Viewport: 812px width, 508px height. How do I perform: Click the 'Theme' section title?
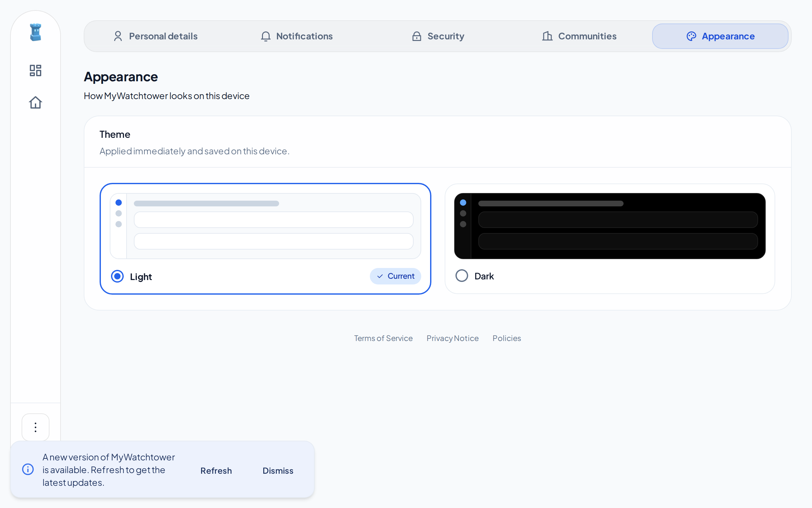point(115,134)
